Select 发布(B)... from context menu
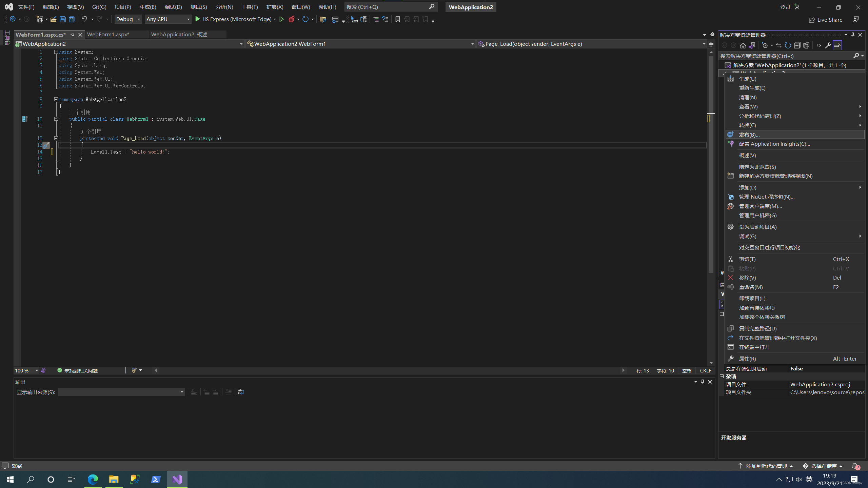The image size is (868, 488). click(749, 135)
